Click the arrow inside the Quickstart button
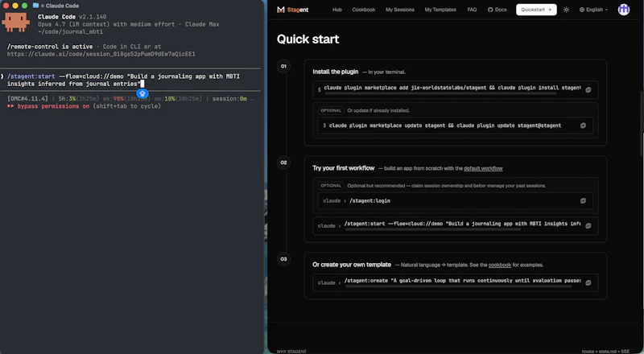 point(550,10)
